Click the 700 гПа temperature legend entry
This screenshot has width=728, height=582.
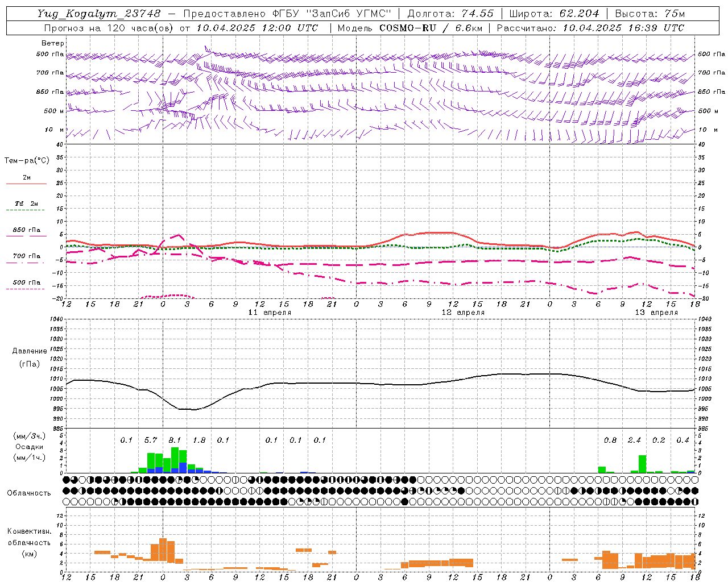click(x=27, y=256)
